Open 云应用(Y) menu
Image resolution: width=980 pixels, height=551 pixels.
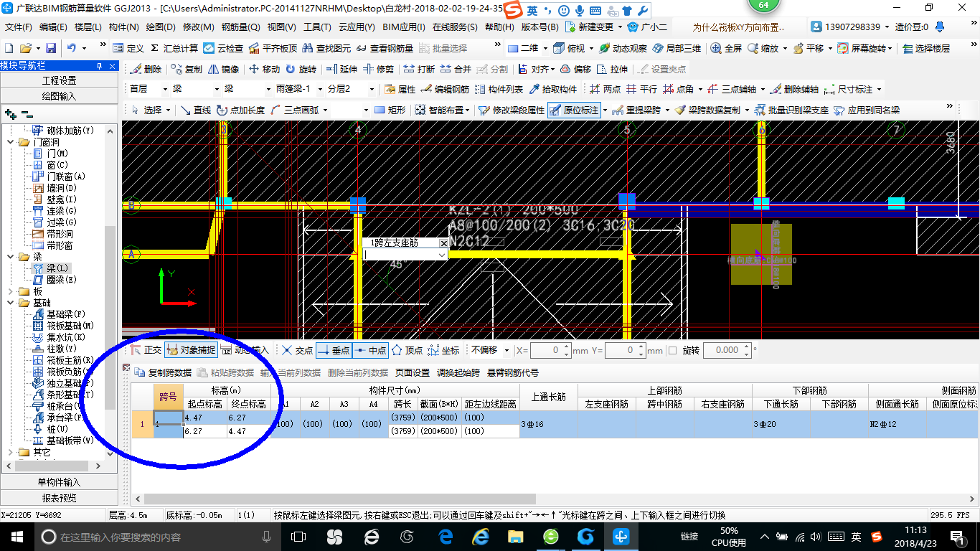[x=357, y=27]
